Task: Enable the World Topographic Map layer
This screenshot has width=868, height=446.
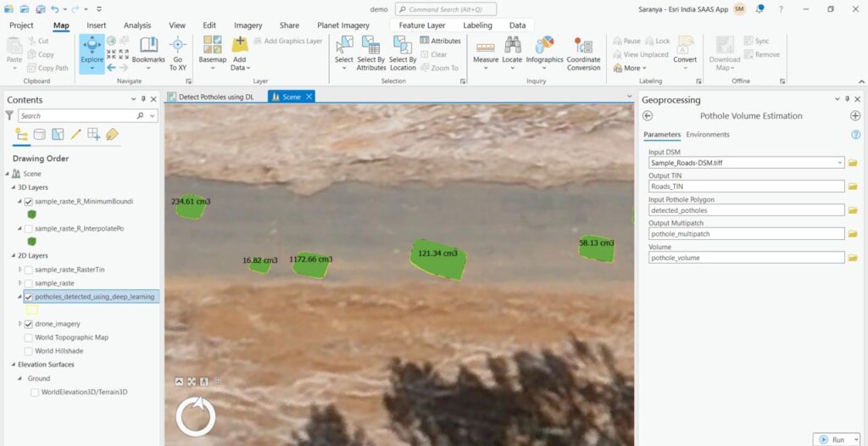Action: 29,337
